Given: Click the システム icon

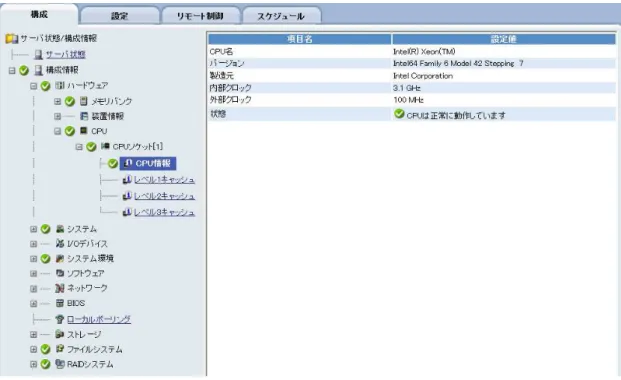Looking at the screenshot, I should [60, 229].
